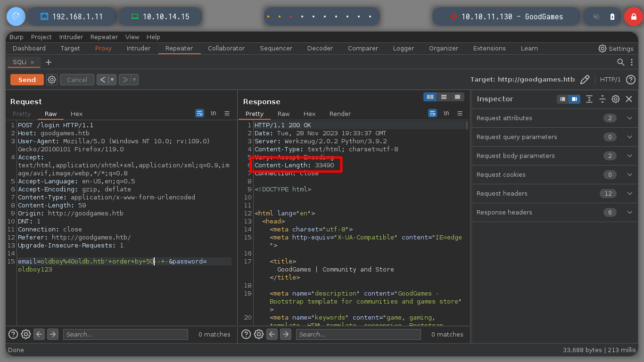Send the request
This screenshot has height=362, width=644.
click(x=27, y=80)
